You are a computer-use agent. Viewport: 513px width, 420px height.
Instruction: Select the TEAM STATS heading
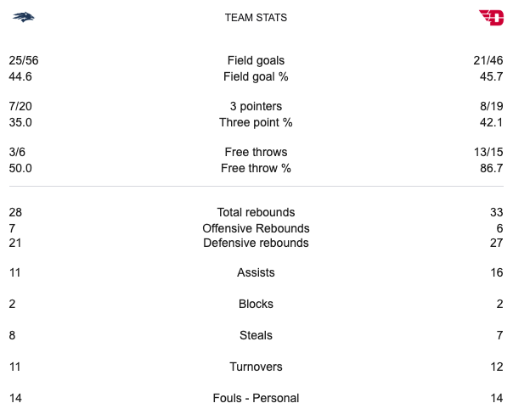coord(256,18)
